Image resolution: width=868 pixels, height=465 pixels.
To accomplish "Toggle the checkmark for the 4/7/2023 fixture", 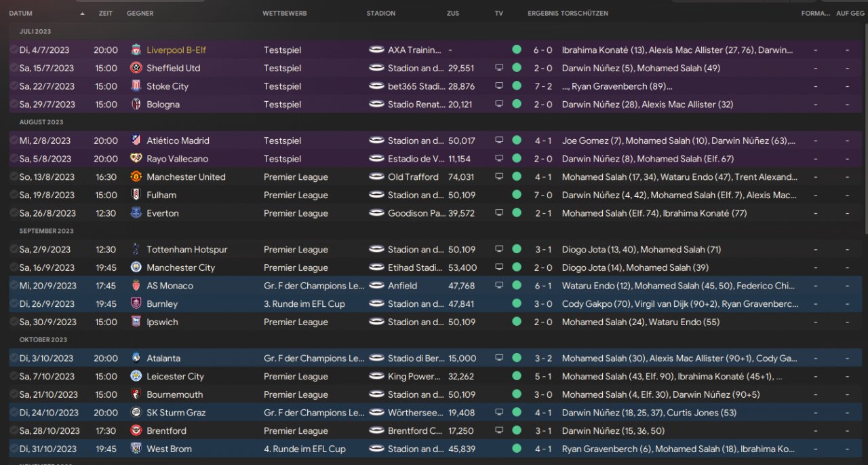I will (x=14, y=50).
